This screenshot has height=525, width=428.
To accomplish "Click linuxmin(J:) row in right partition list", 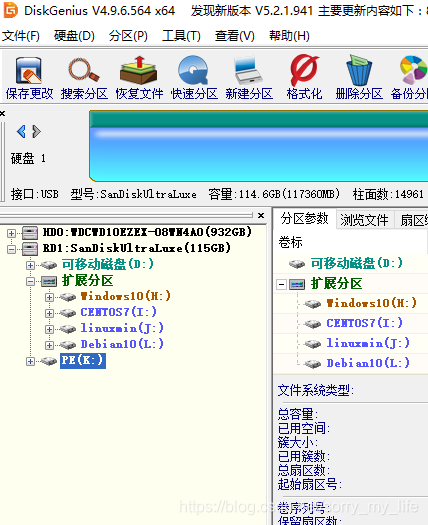I will [351, 344].
